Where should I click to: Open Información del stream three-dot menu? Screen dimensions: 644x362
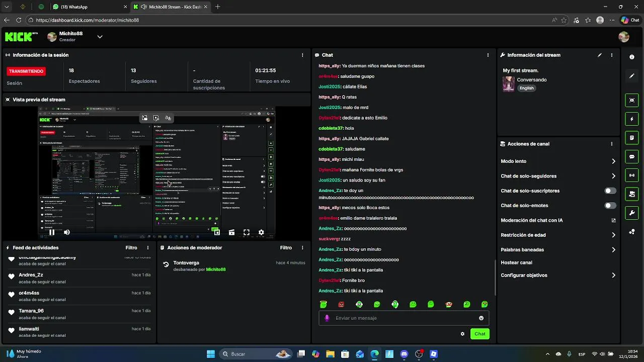pyautogui.click(x=612, y=55)
